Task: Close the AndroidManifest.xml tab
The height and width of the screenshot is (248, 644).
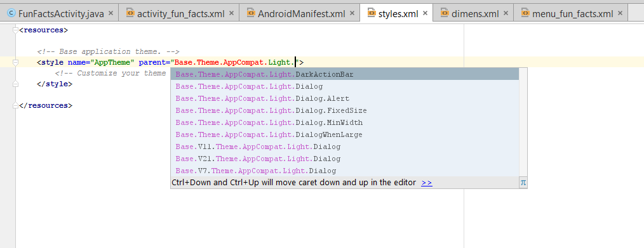Action: point(352,13)
